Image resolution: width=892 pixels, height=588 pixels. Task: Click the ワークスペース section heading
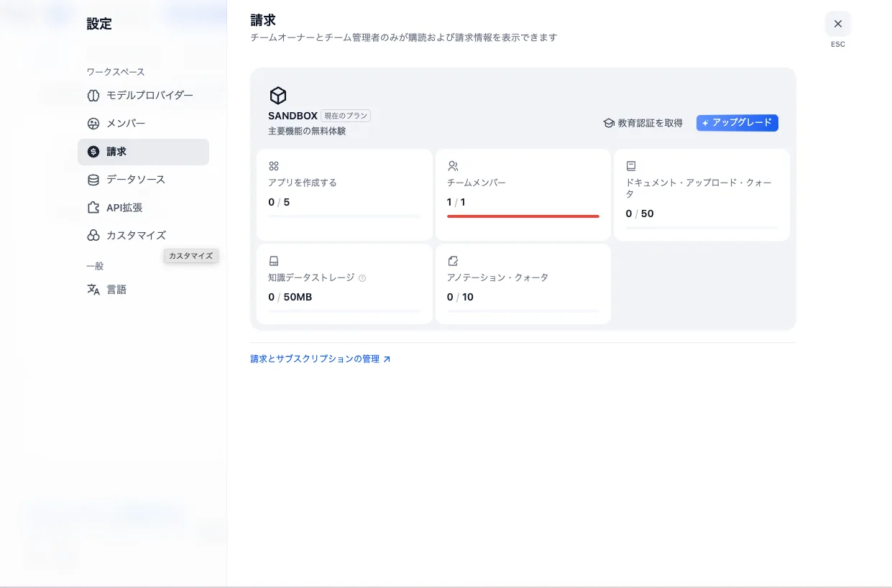(x=116, y=72)
